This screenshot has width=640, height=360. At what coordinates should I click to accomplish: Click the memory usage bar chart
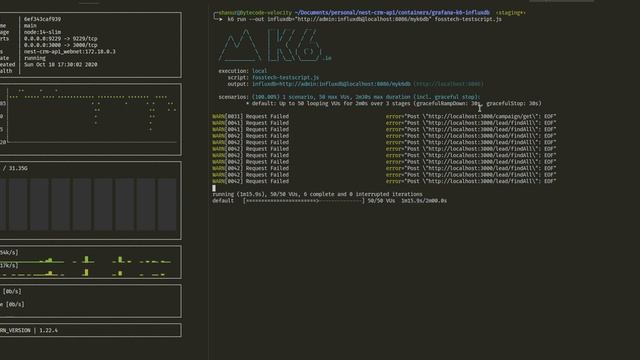coord(88,204)
